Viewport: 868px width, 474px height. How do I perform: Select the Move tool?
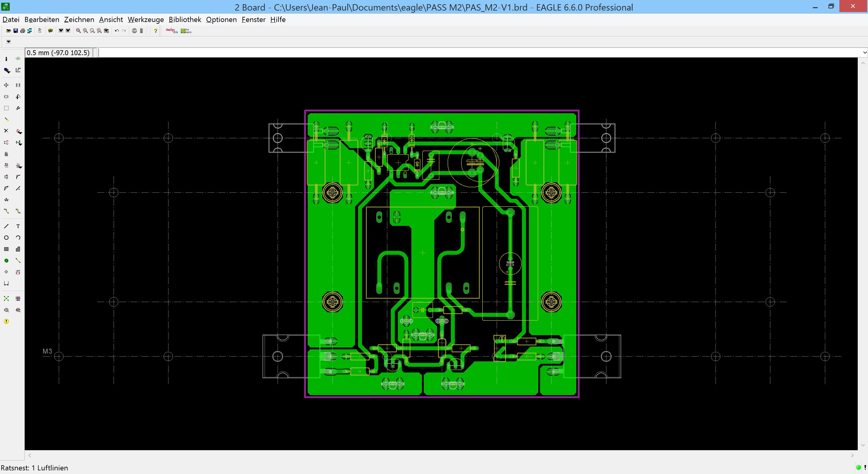(6, 85)
